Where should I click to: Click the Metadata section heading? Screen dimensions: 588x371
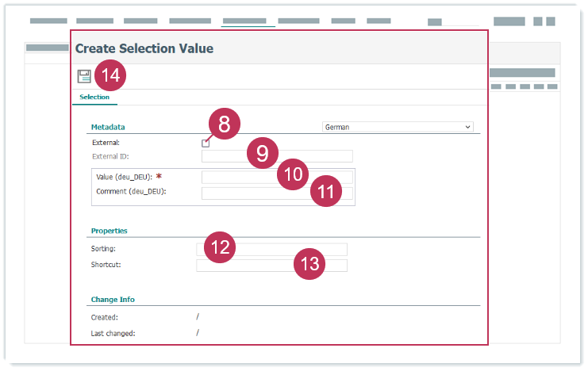108,127
